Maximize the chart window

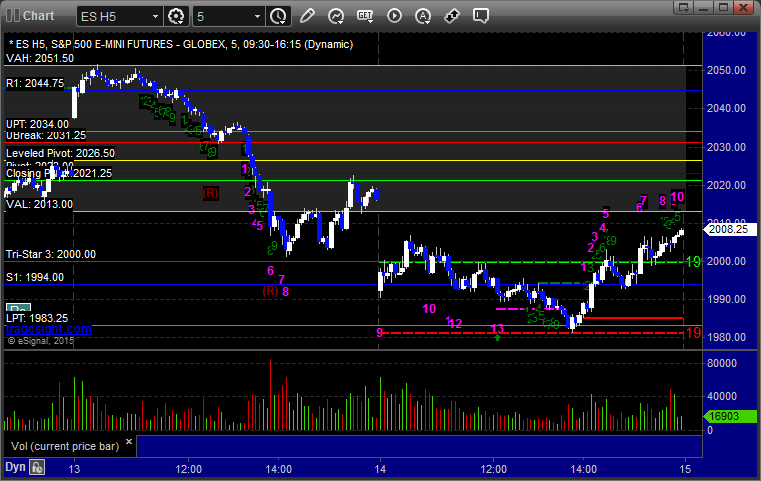coord(723,7)
